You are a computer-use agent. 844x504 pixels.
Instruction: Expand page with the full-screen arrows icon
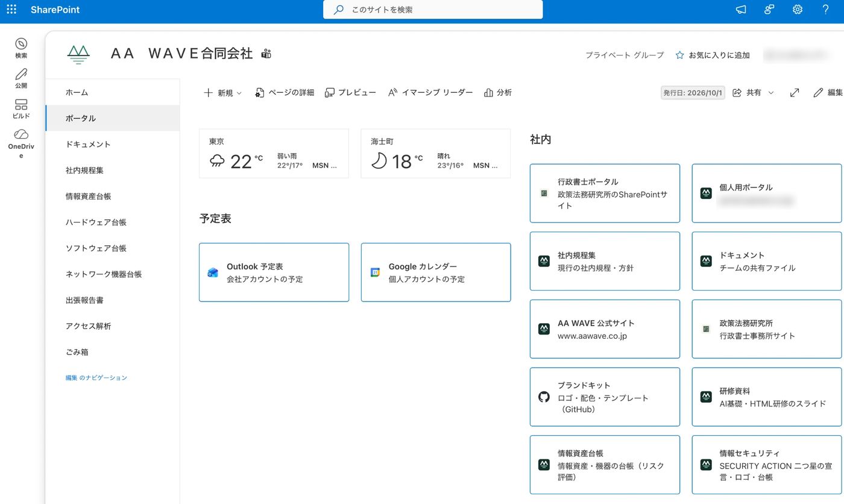[x=795, y=92]
